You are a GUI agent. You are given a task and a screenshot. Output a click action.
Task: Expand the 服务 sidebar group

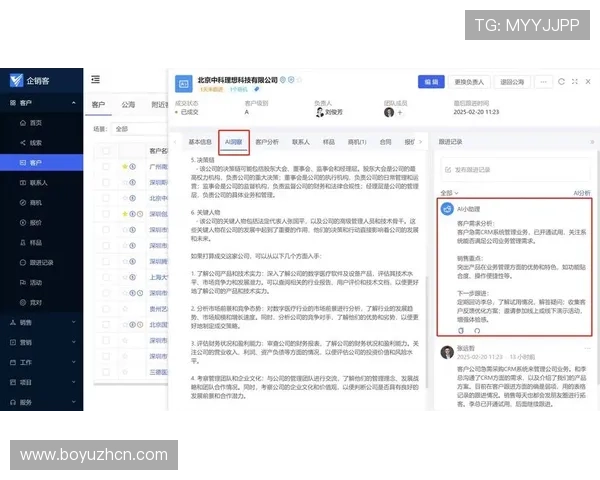[73, 402]
